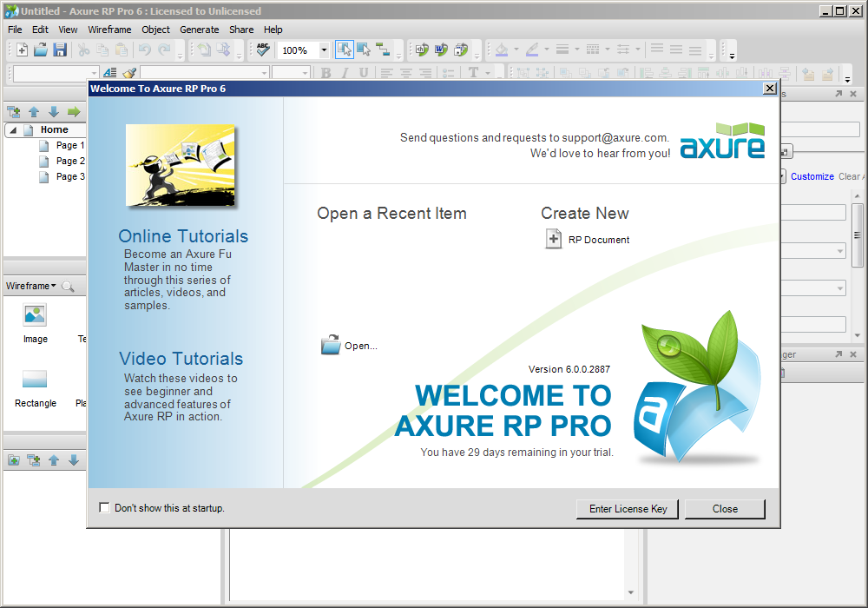The height and width of the screenshot is (608, 868).
Task: Click the Close button in welcome dialog
Action: tap(725, 509)
